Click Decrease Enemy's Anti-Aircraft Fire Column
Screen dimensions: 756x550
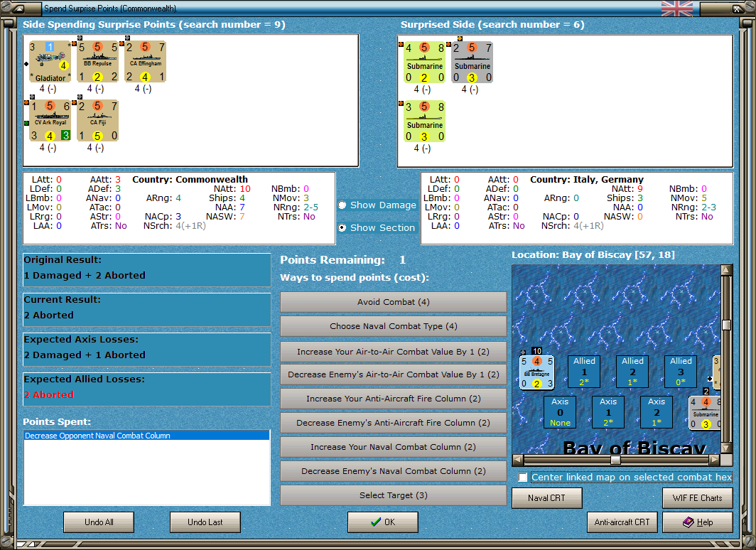pyautogui.click(x=394, y=423)
